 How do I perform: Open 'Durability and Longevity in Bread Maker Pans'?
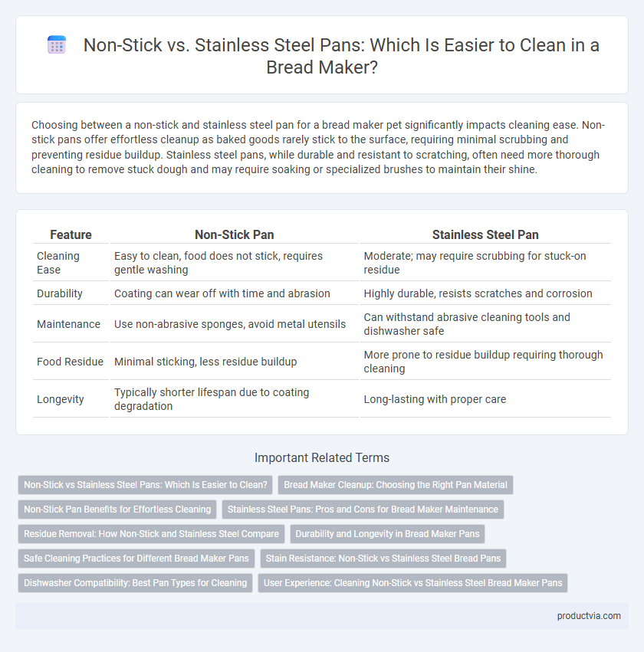tap(387, 534)
